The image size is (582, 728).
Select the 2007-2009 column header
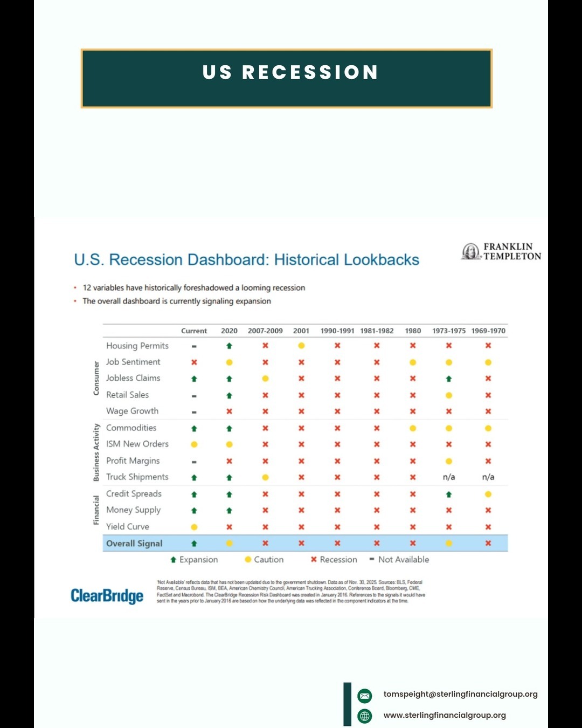265,331
